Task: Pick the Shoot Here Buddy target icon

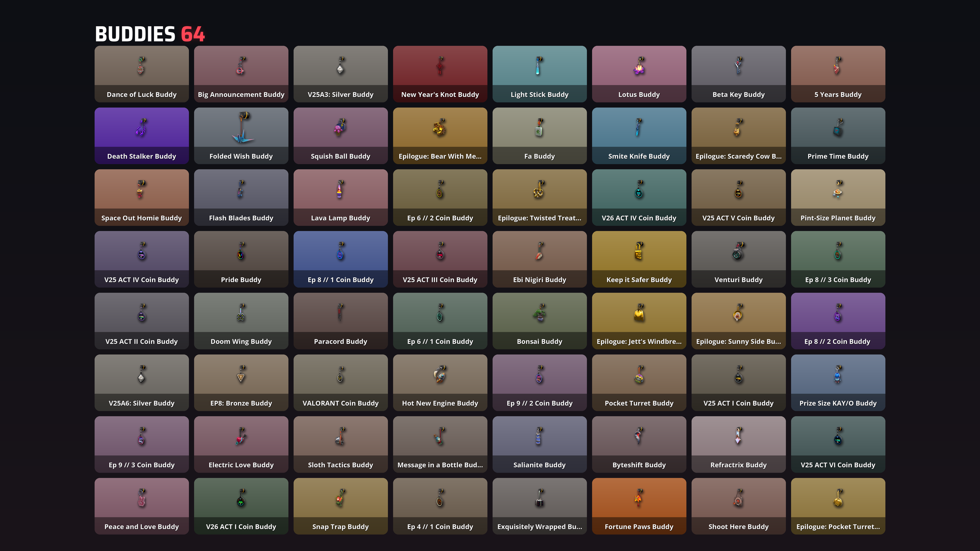Action: pos(738,498)
